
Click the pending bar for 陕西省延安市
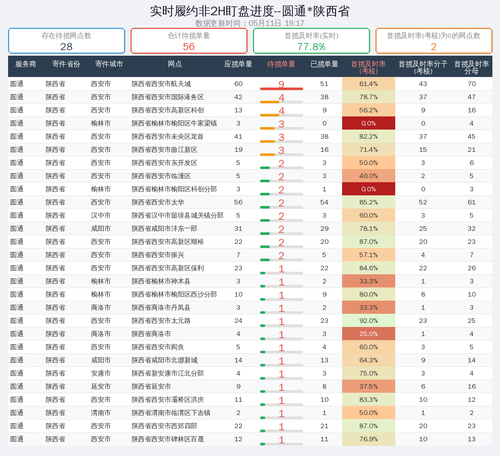pyautogui.click(x=281, y=392)
